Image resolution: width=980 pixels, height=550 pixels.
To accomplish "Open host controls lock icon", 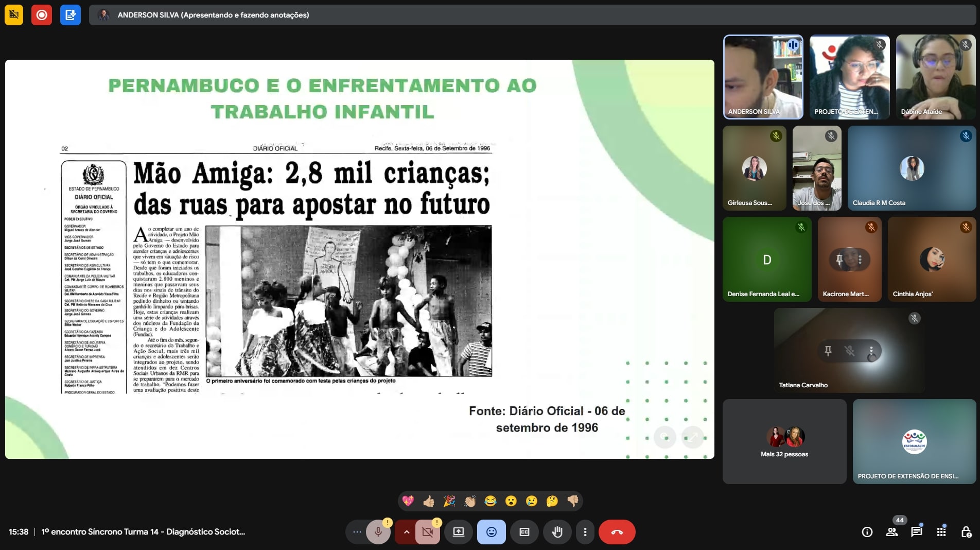I will tap(966, 532).
